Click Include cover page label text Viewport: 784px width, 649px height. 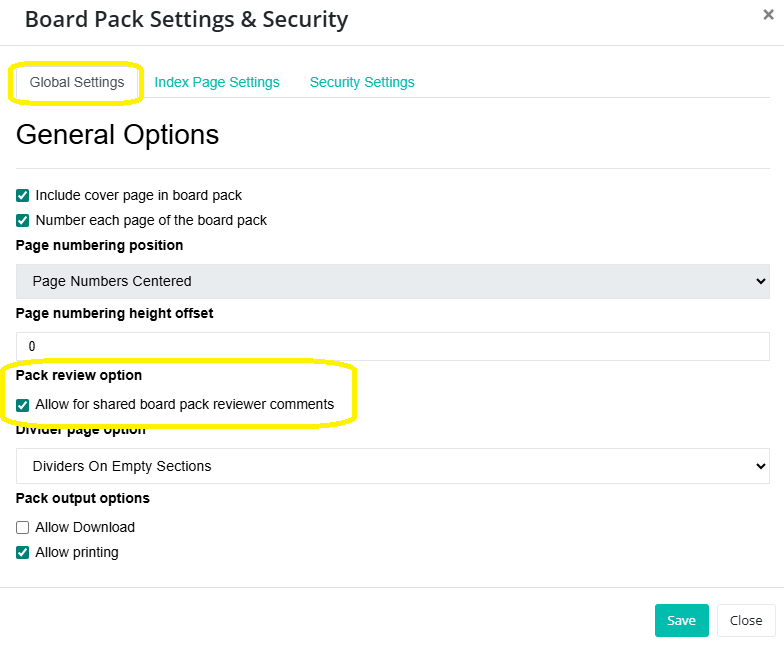(x=138, y=195)
